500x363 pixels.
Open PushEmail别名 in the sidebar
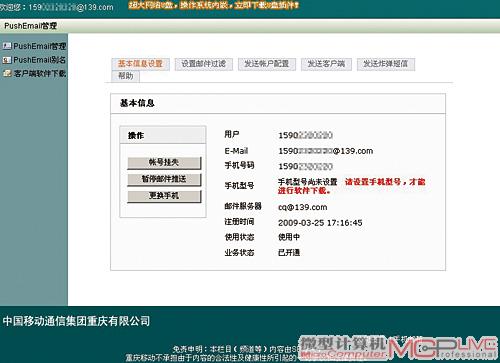click(x=40, y=60)
